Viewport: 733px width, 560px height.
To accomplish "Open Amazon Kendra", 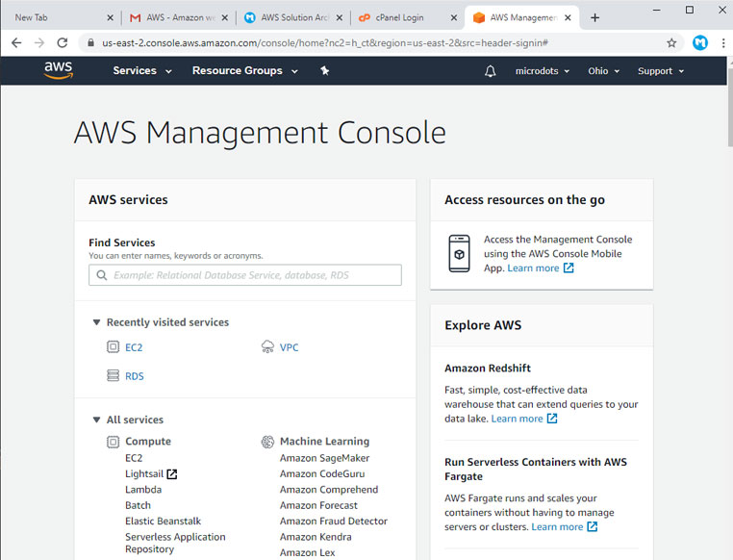I will pyautogui.click(x=316, y=537).
